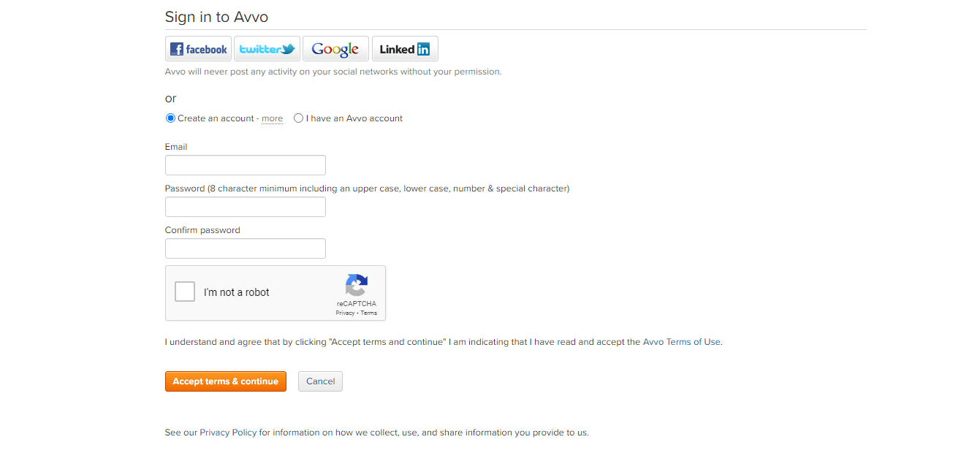Cancel the sign-in process
This screenshot has width=980, height=453.
(319, 381)
